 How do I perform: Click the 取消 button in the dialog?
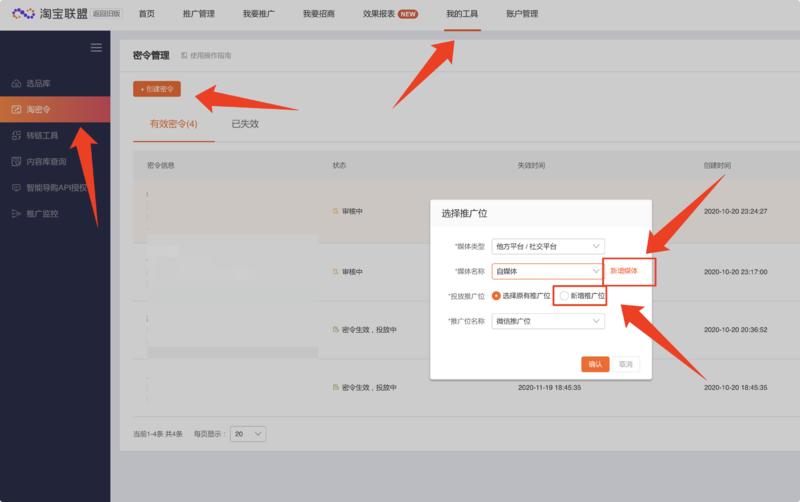coord(626,364)
